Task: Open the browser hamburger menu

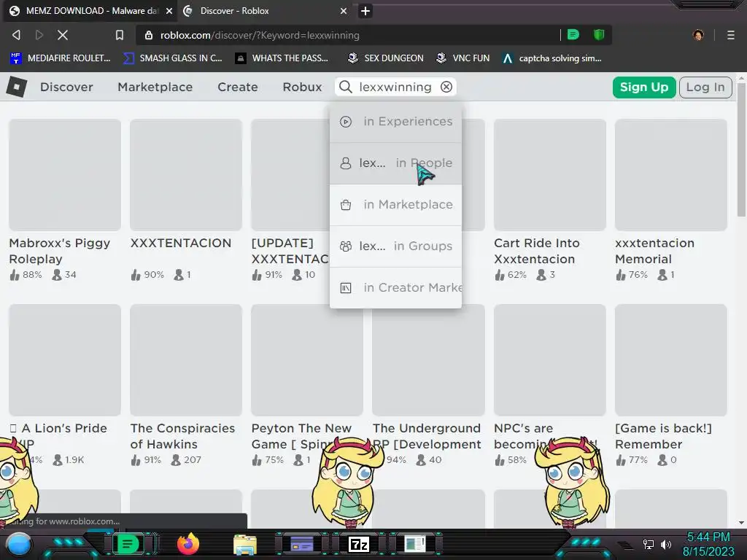Action: (731, 35)
